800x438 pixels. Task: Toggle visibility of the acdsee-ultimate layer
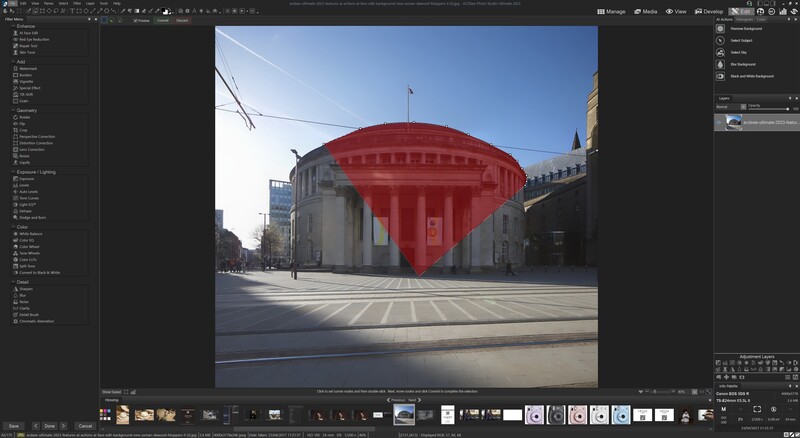[719, 123]
